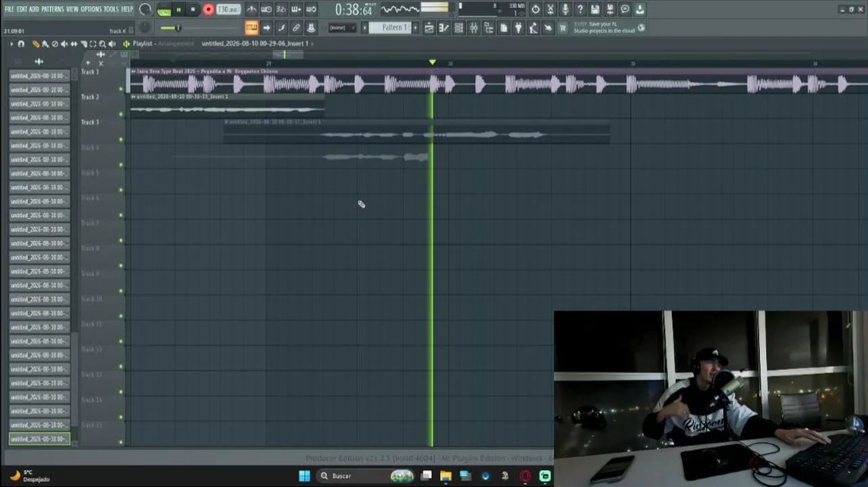Image resolution: width=868 pixels, height=487 pixels.
Task: Click the save floppy disk icon
Action: point(595,9)
